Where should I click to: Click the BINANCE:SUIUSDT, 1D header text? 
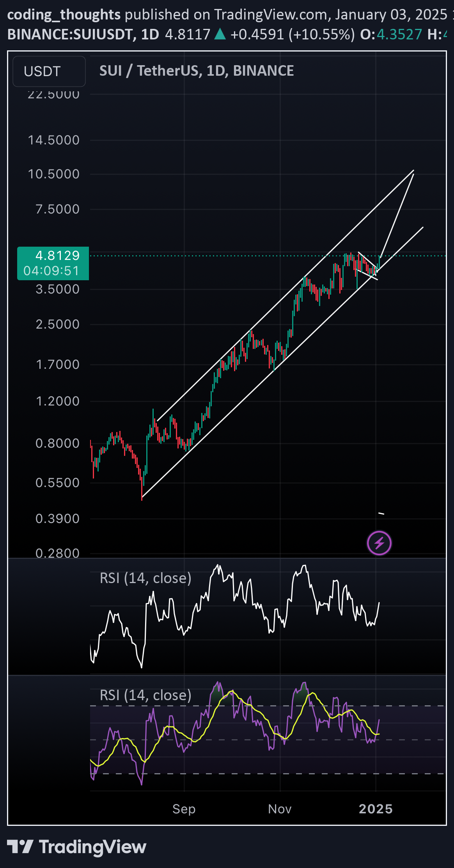[83, 35]
